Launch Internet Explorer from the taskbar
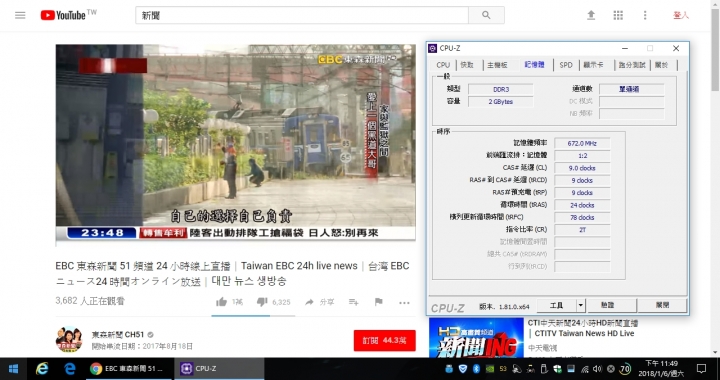 [x=42, y=369]
